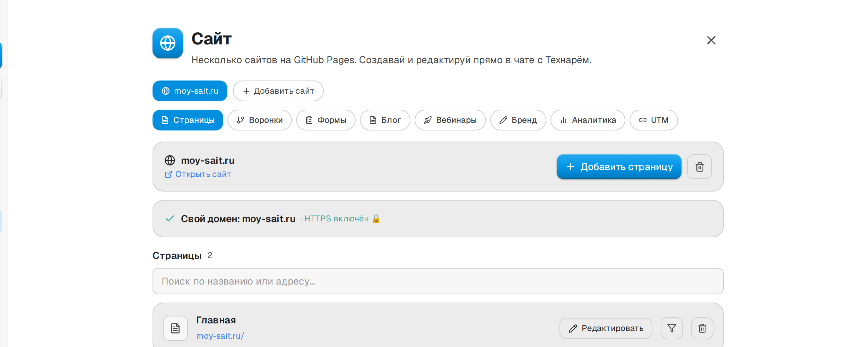
Task: Delete the moy-sait.ru site via trash icon
Action: point(700,167)
